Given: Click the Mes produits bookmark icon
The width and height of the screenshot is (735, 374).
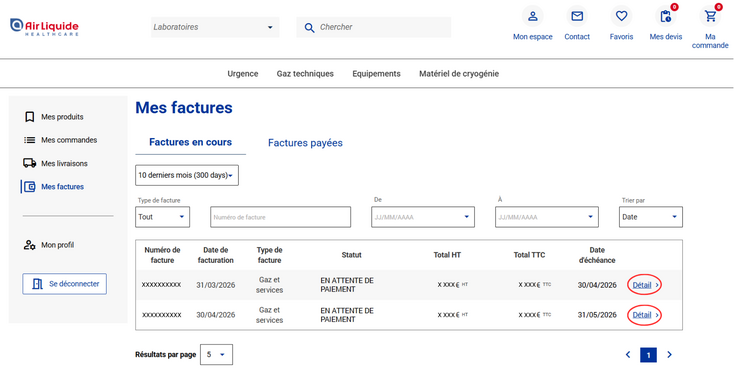Looking at the screenshot, I should (30, 117).
